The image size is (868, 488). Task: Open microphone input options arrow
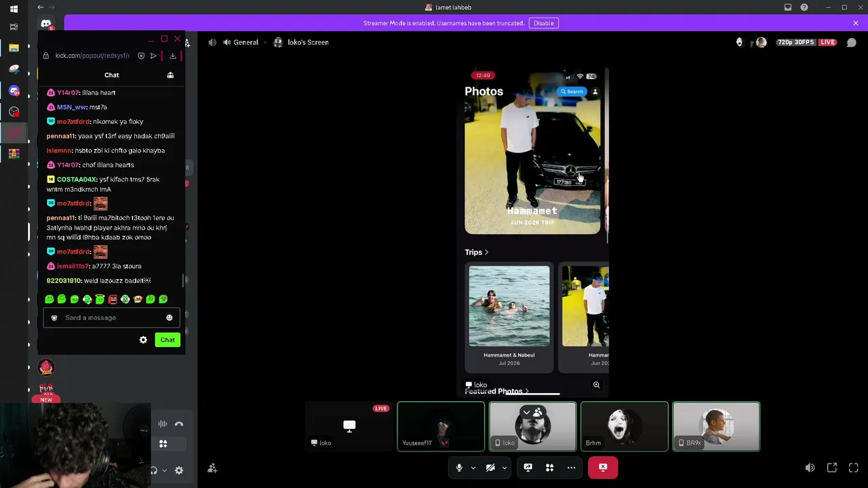tap(473, 468)
